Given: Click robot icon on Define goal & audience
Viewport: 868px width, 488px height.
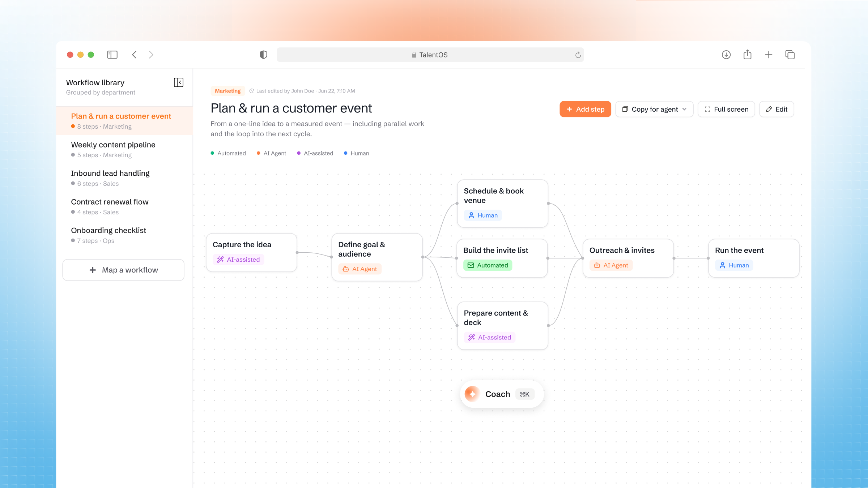Looking at the screenshot, I should click(346, 269).
